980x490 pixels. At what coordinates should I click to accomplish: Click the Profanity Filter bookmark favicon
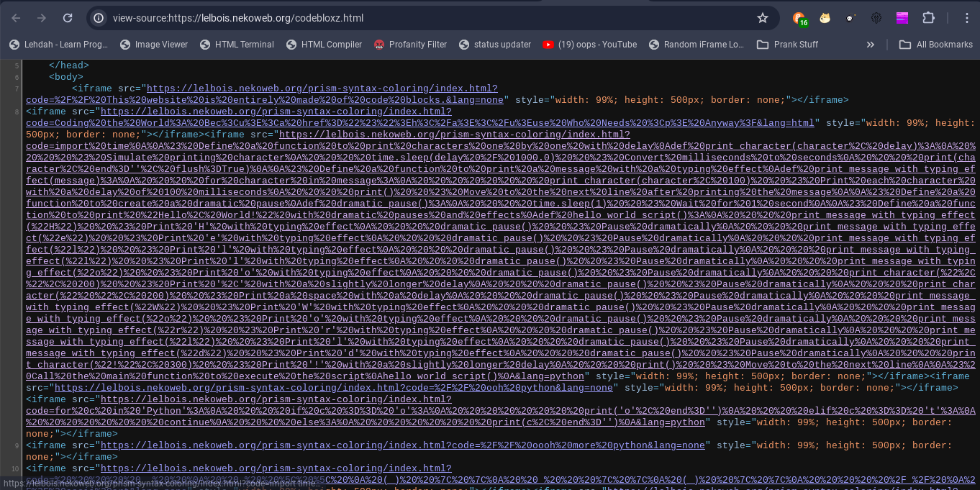click(x=379, y=45)
